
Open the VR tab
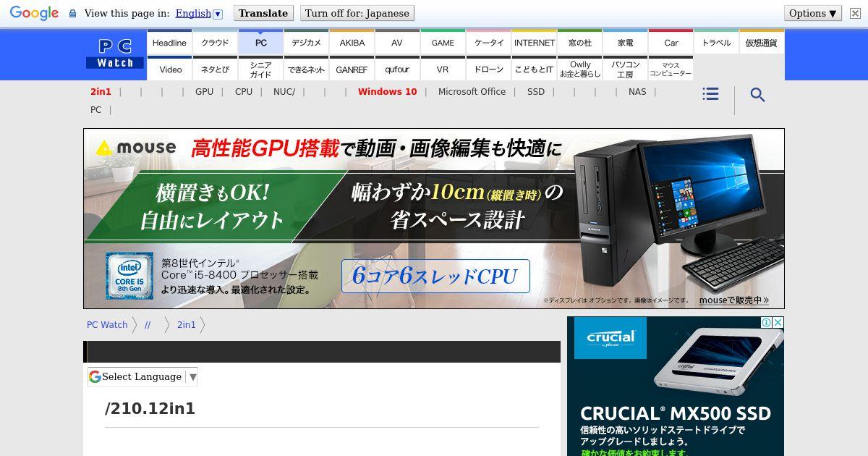(443, 69)
